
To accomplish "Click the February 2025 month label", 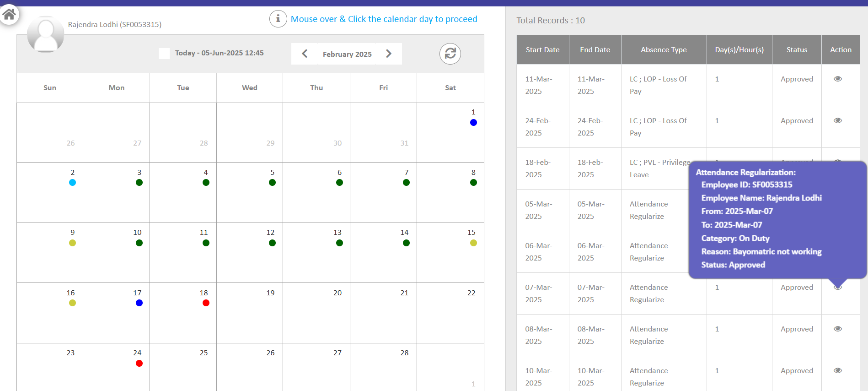I will click(x=347, y=54).
